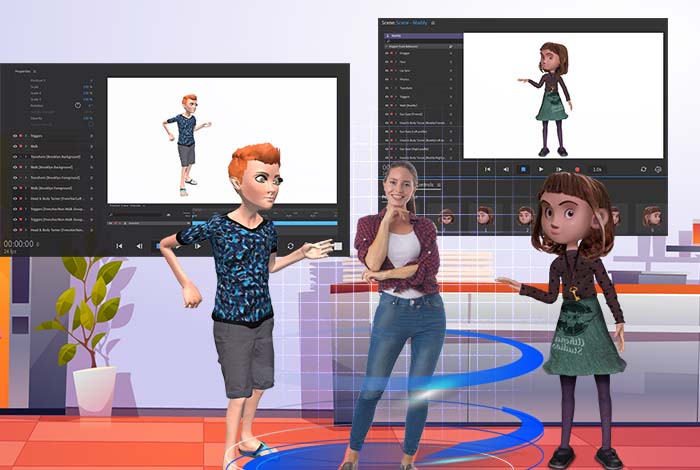This screenshot has width=700, height=470.
Task: Toggle eye icon for Transform [Brooklyn Background]
Action: click(x=15, y=157)
